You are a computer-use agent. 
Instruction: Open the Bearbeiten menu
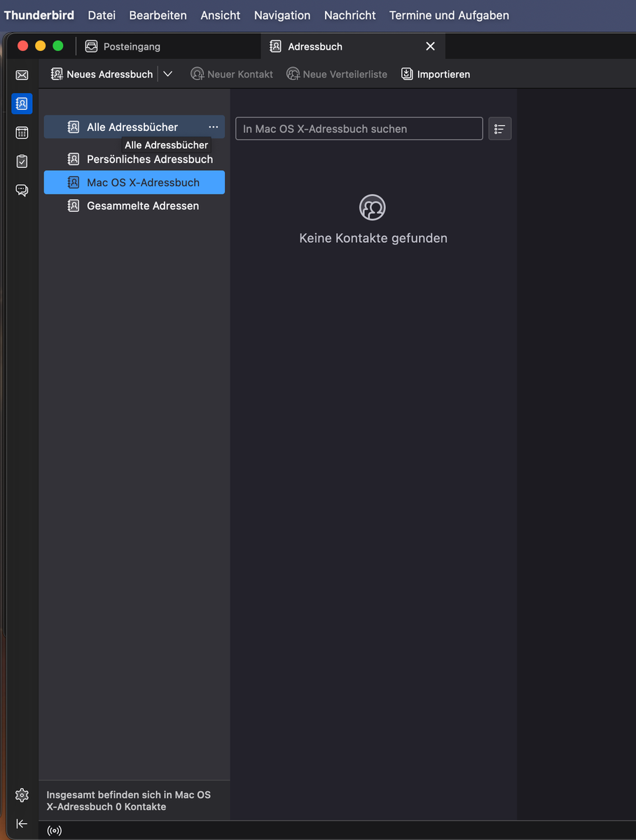click(158, 15)
